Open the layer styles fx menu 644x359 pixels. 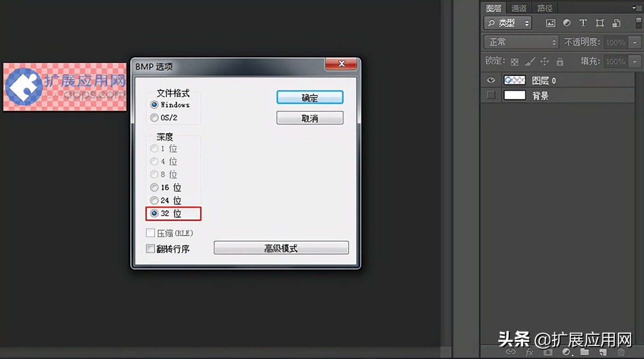tap(529, 352)
